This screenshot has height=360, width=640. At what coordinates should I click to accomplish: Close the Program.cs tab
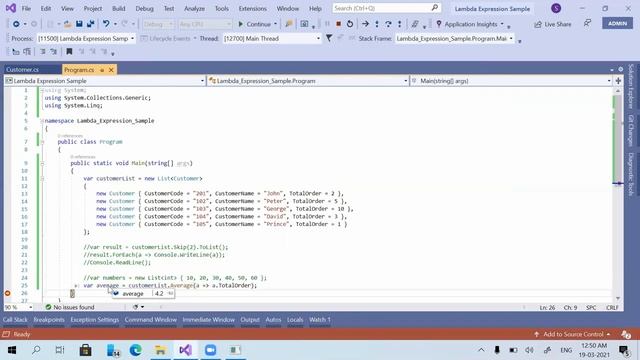pyautogui.click(x=111, y=70)
